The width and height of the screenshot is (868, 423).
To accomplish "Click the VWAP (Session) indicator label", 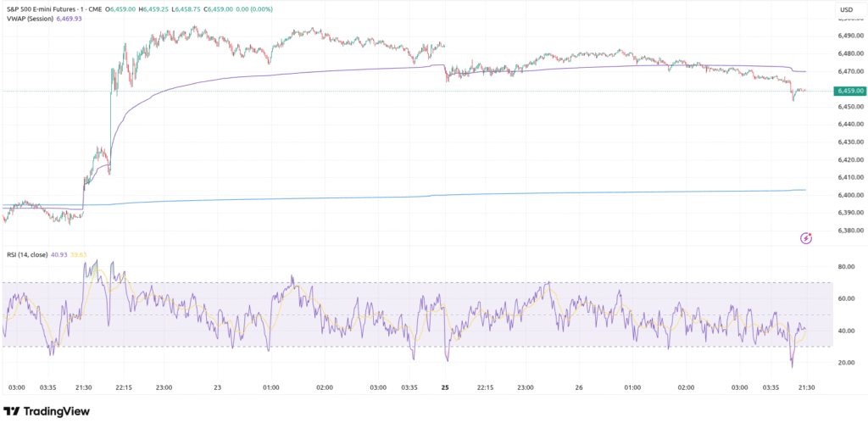I will tap(28, 19).
